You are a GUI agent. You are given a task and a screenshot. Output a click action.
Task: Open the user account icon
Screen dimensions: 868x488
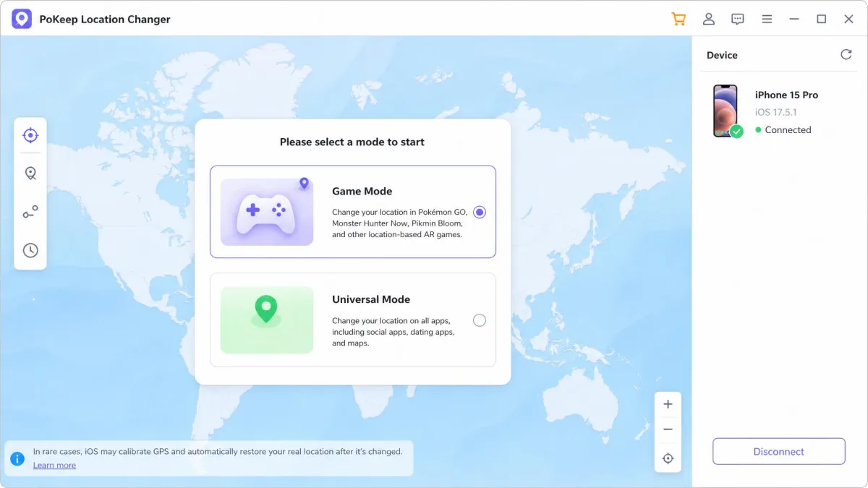click(709, 19)
